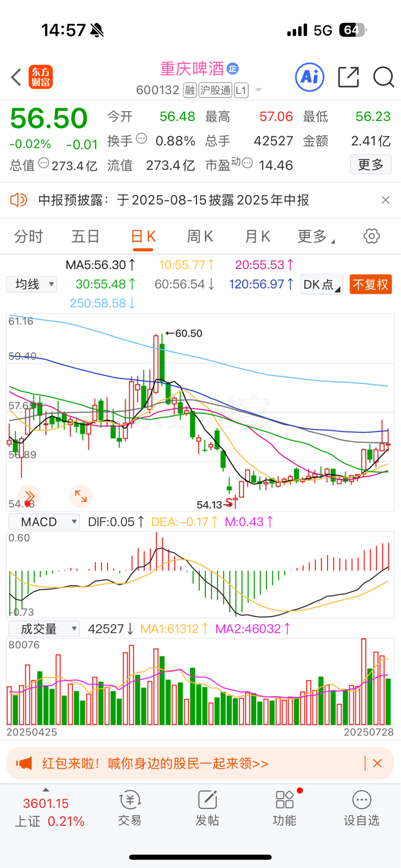The image size is (401, 868).
Task: Tap the 20250425 start date label
Action: point(32,732)
